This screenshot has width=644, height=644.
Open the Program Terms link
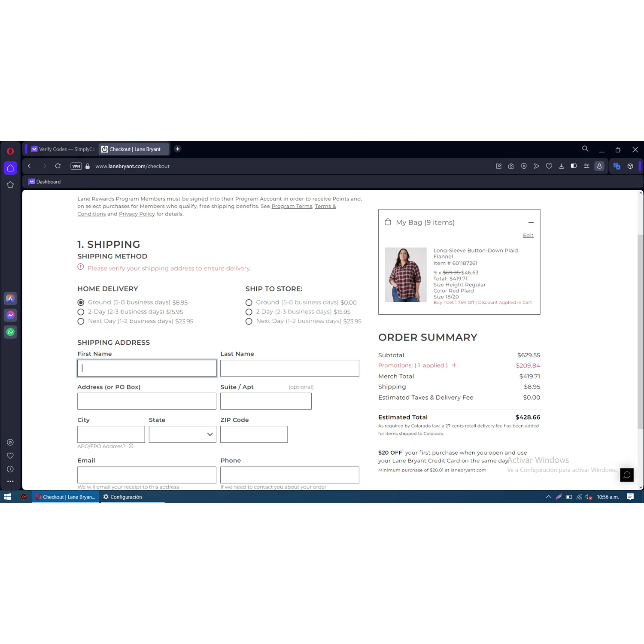[x=292, y=206]
